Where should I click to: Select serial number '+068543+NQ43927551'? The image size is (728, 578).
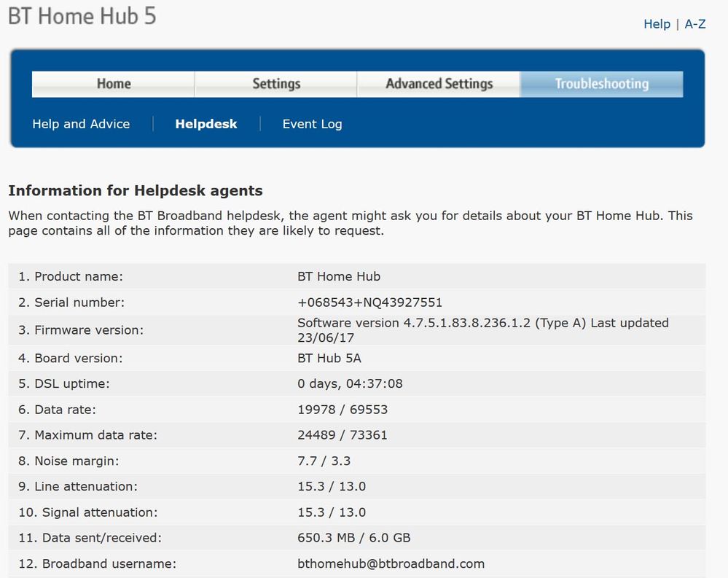[369, 302]
